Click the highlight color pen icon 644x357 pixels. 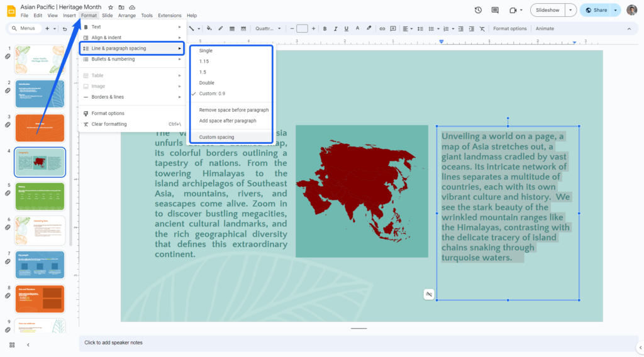(370, 29)
